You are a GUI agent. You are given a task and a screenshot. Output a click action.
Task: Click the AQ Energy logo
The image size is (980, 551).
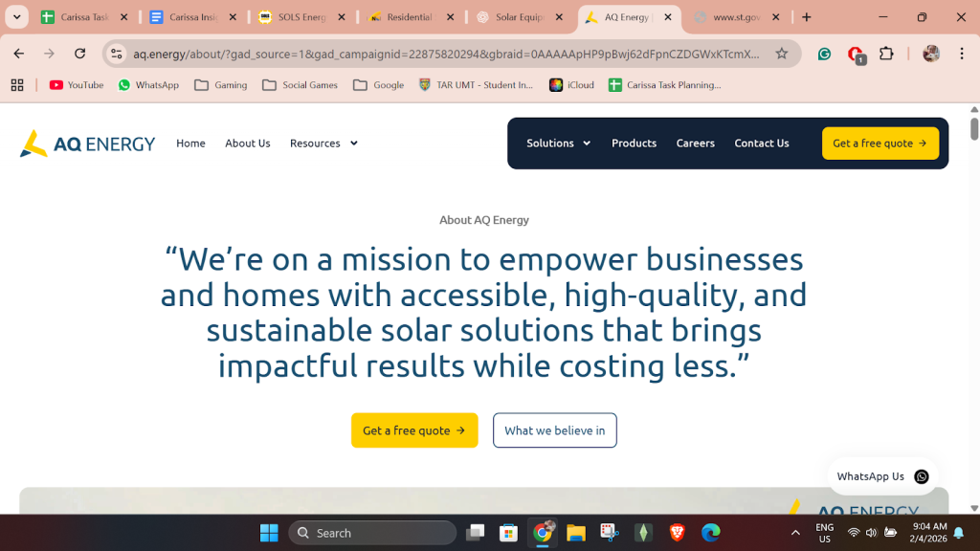87,143
